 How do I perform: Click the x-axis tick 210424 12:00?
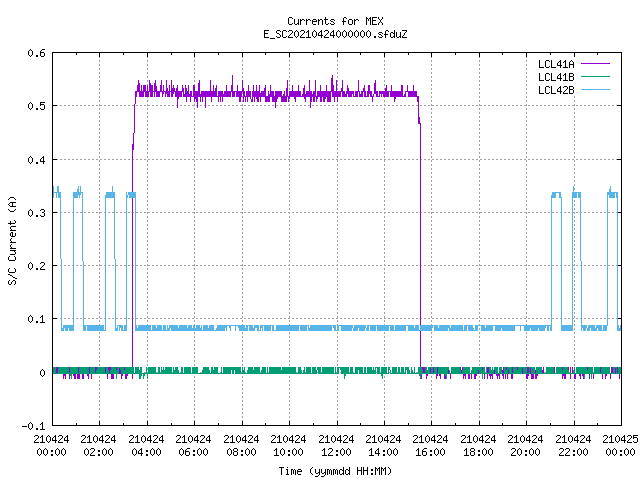pyautogui.click(x=336, y=446)
